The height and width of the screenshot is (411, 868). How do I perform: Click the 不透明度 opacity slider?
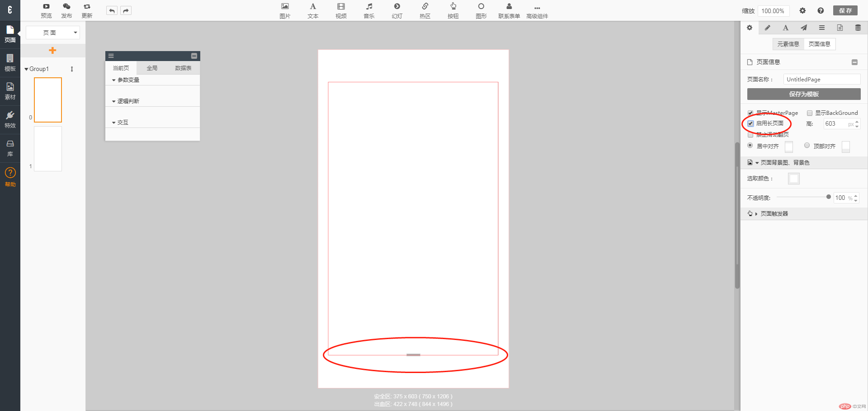(804, 197)
